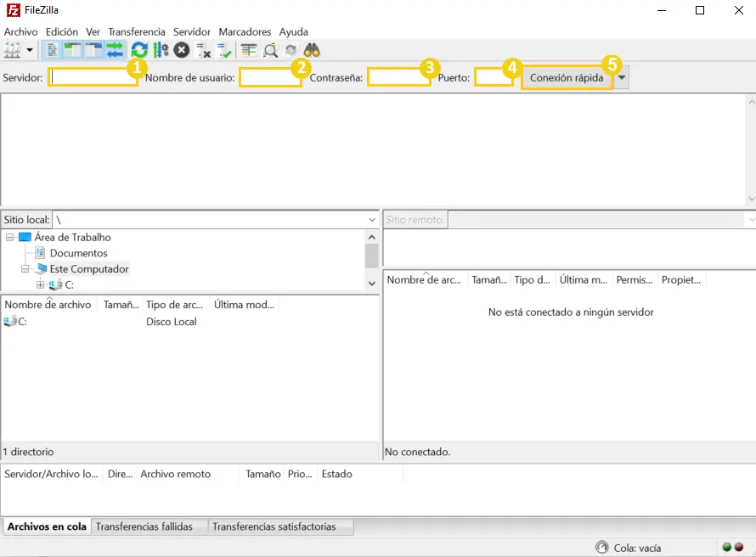
Task: Click the local tree scrollbar up arrow
Action: (372, 237)
